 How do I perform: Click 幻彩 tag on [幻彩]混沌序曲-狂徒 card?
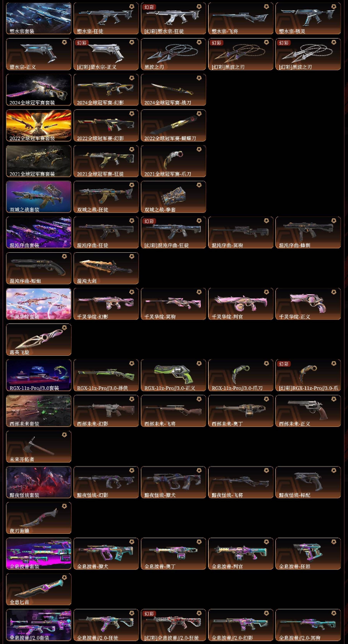click(x=150, y=221)
